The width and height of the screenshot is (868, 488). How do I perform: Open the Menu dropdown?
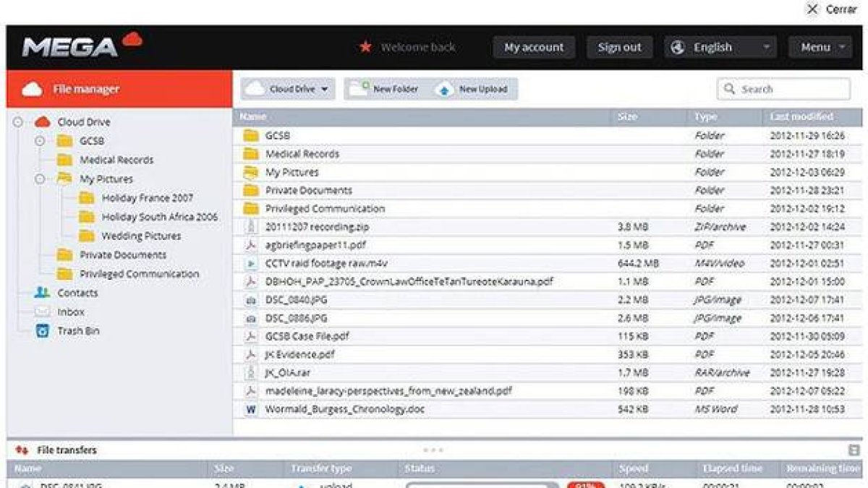[820, 47]
